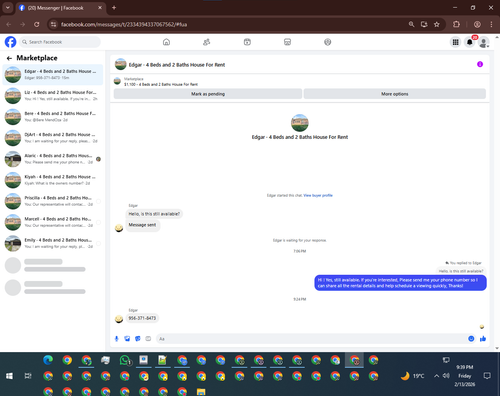Open the Groups icon in top navigation
This screenshot has height=396, width=500.
328,42
